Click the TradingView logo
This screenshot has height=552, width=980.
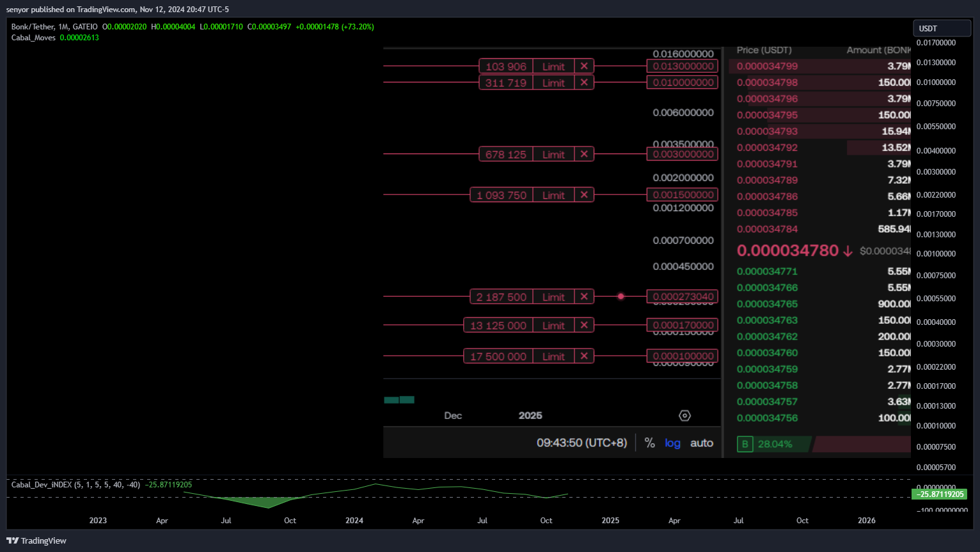(x=36, y=540)
